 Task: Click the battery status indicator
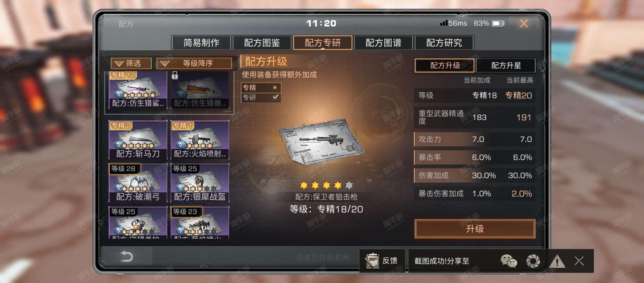[x=498, y=24]
